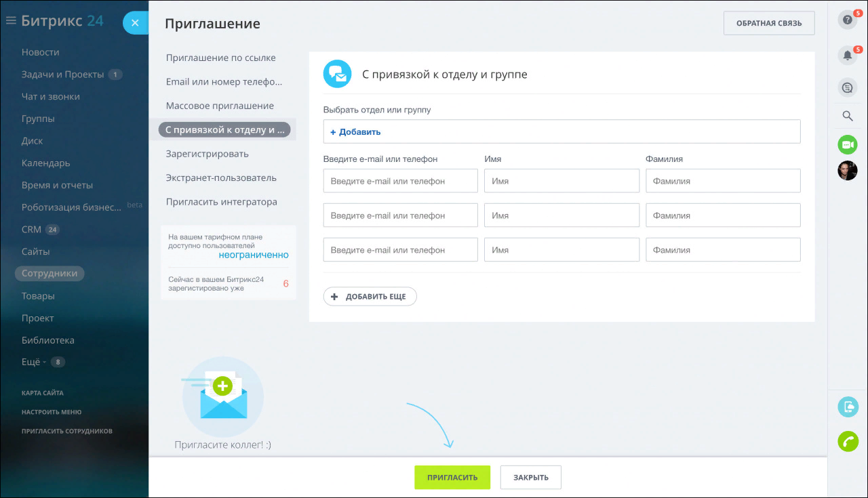Open the chat messages icon in right sidebar
Image resolution: width=868 pixels, height=498 pixels.
pos(847,87)
